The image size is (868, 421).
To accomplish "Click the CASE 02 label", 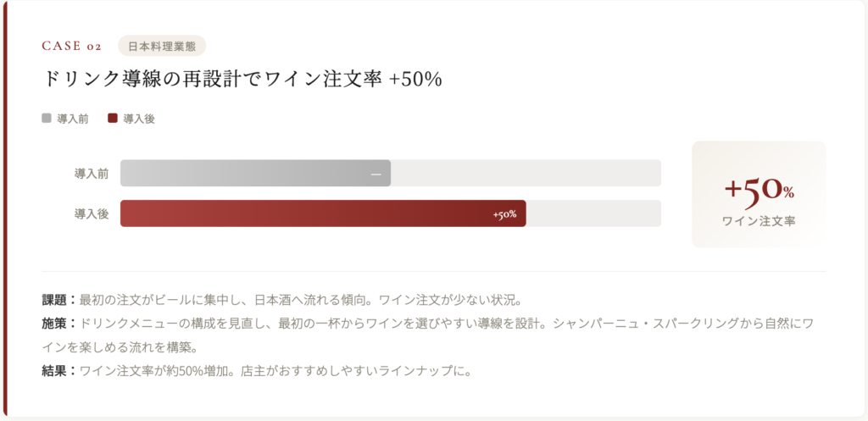I will [71, 46].
